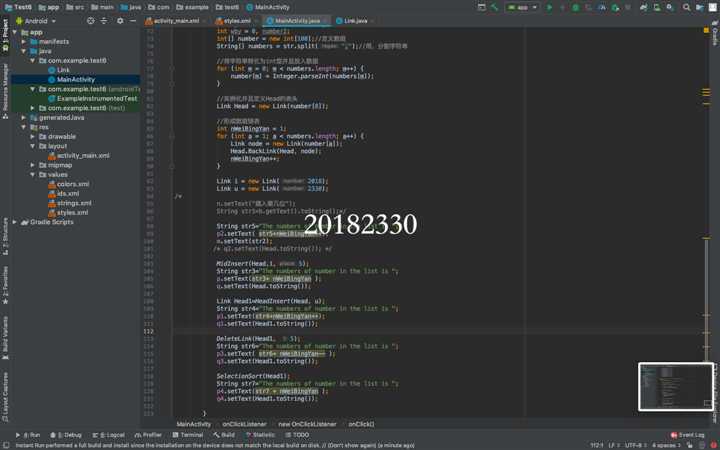Open the app run configuration dropdown

point(522,7)
